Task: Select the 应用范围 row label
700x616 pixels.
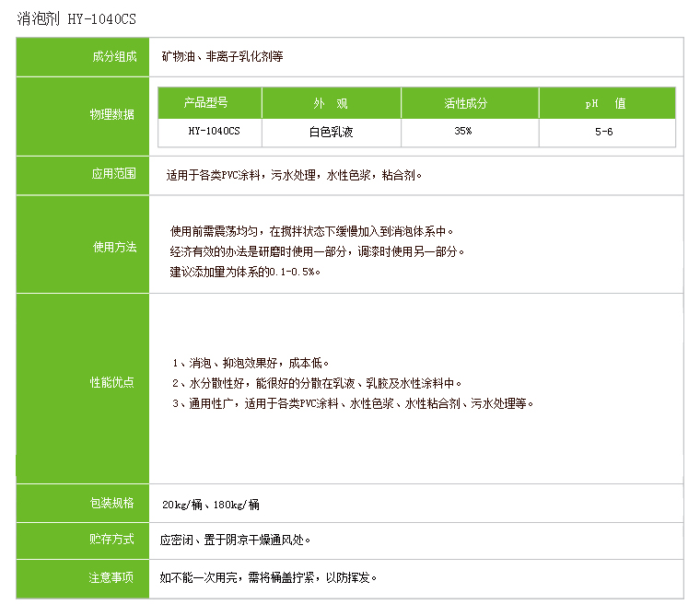Action: click(x=112, y=174)
